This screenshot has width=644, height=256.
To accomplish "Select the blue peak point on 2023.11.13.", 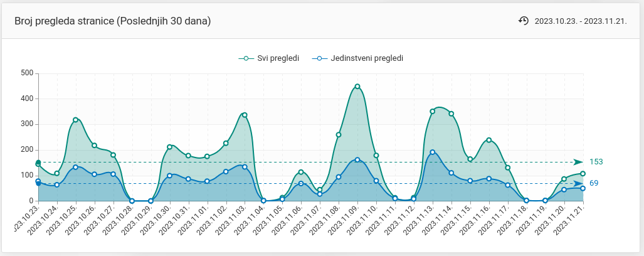I will 433,152.
